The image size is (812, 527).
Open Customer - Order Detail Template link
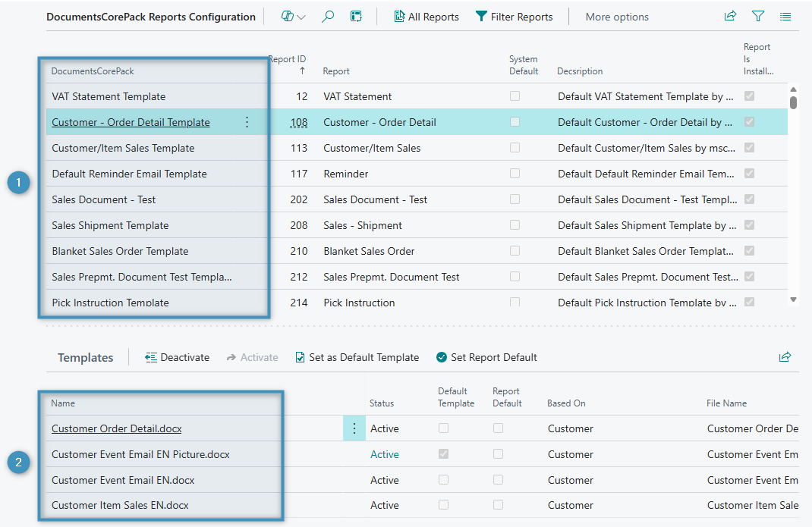pos(131,122)
